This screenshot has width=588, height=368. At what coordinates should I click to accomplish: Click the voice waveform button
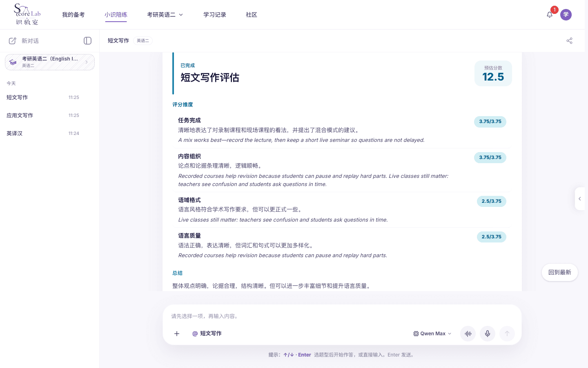click(468, 334)
